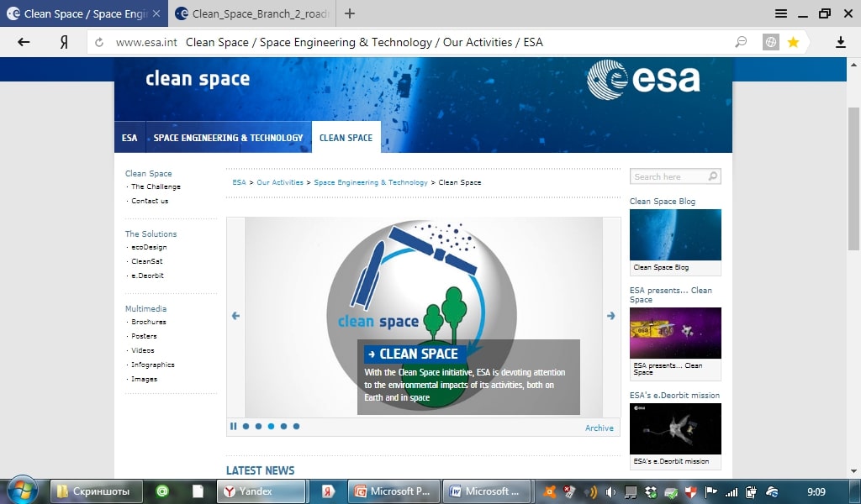The width and height of the screenshot is (861, 504).
Task: Toggle the yellow bookmark star
Action: click(793, 42)
